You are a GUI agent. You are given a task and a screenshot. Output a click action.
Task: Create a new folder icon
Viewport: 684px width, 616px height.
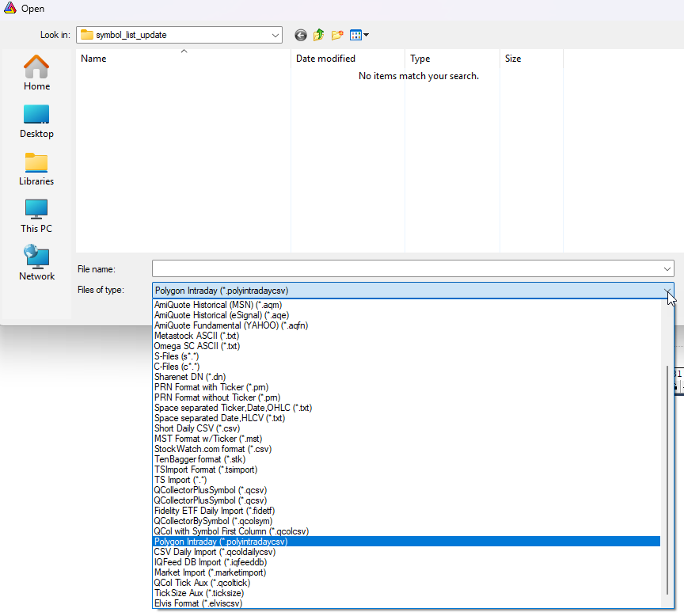338,35
